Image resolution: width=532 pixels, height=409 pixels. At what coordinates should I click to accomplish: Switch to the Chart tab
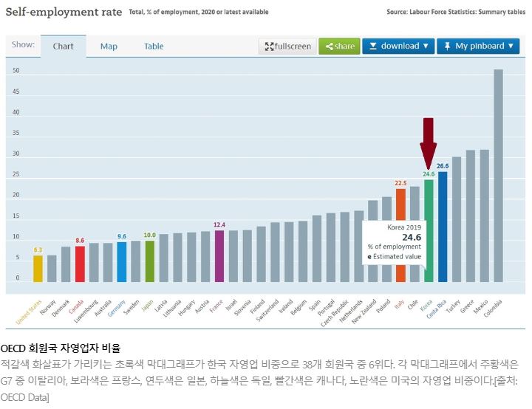[63, 46]
